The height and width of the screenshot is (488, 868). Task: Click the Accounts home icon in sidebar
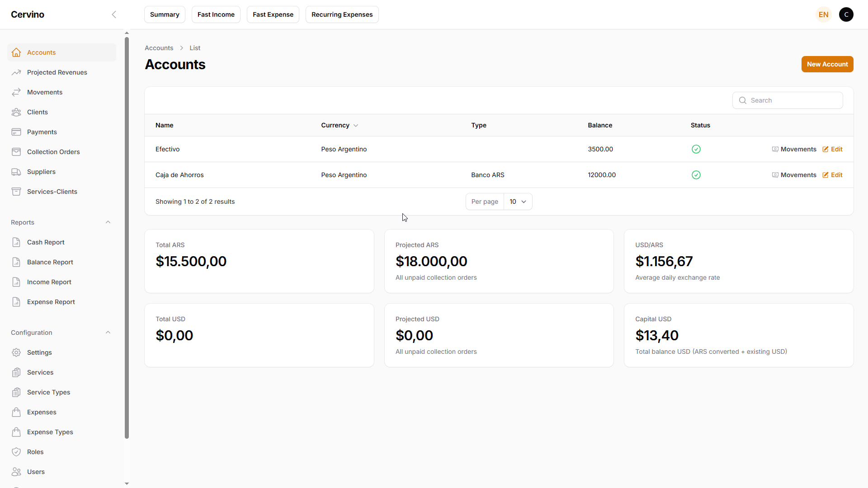point(16,52)
